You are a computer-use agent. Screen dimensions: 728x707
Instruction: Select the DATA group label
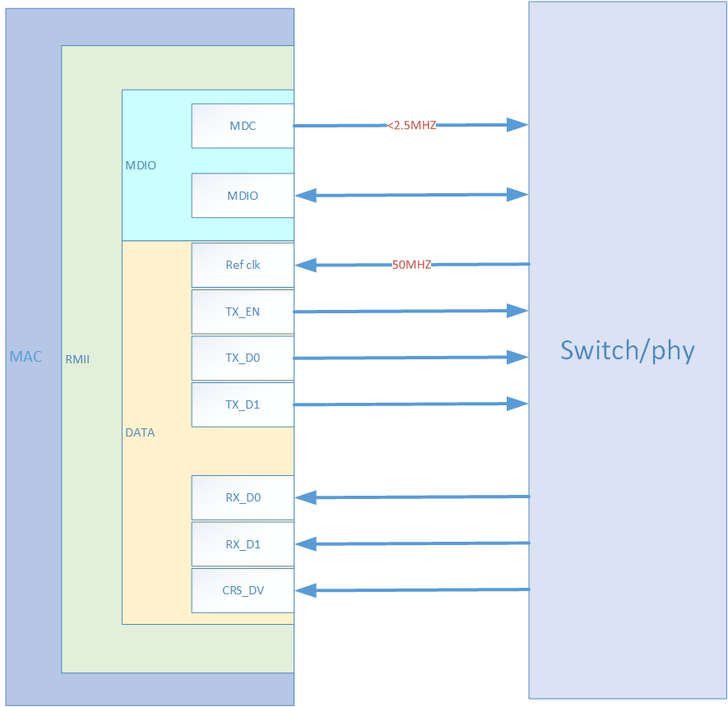(x=140, y=432)
